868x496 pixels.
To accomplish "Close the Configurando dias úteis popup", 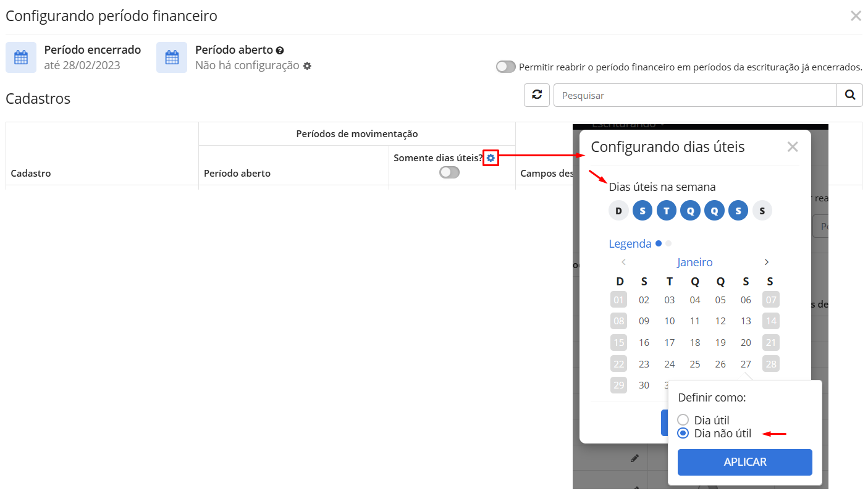I will [x=793, y=147].
